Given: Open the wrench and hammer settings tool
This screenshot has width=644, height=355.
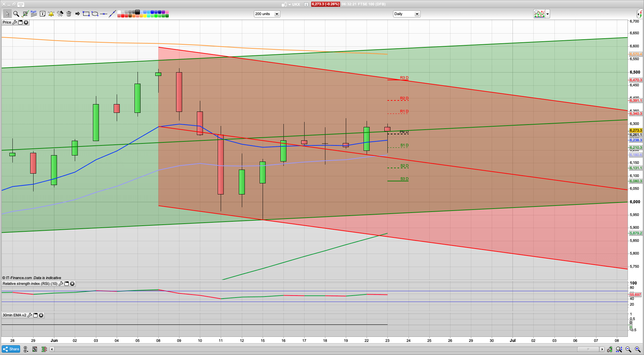Looking at the screenshot, I should (60, 14).
